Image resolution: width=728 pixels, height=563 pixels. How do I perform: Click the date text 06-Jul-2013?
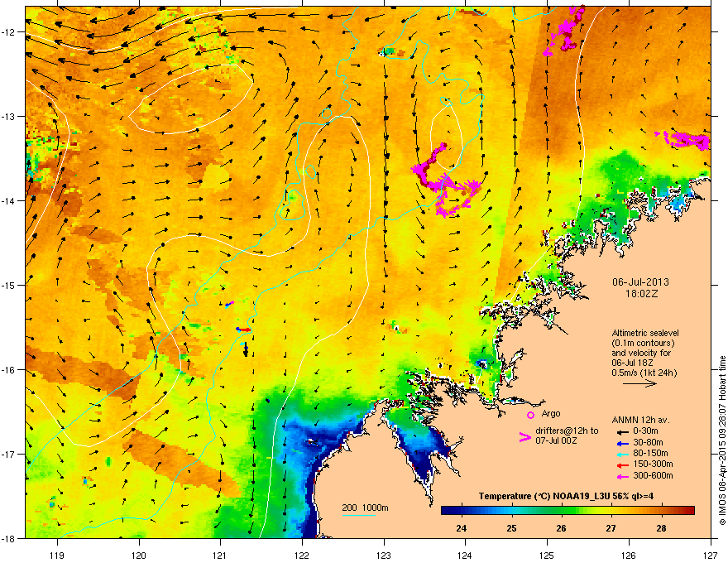coord(640,282)
